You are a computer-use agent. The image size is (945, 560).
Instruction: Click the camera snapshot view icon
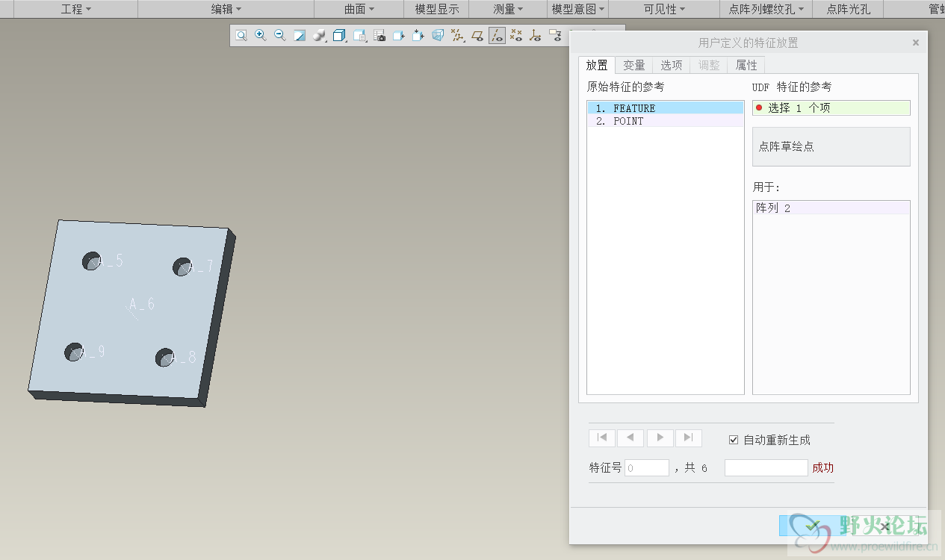click(x=379, y=35)
